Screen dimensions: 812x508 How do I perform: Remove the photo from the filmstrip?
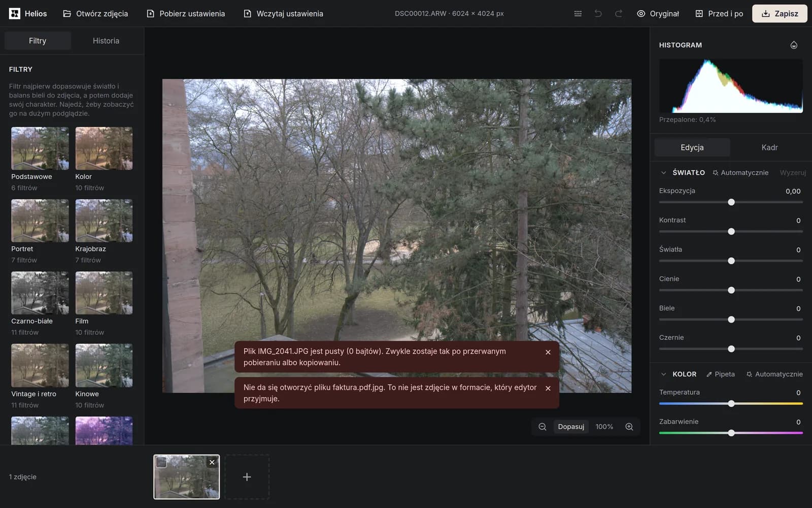pos(212,462)
